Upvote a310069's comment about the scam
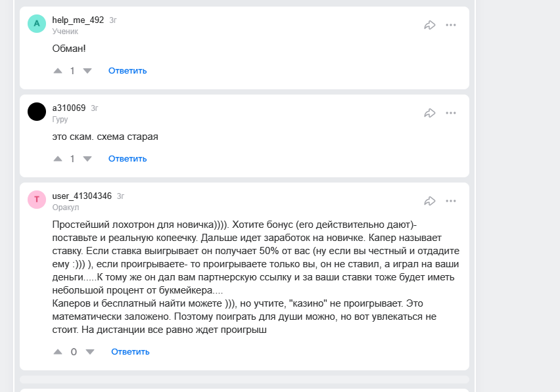 (x=58, y=158)
